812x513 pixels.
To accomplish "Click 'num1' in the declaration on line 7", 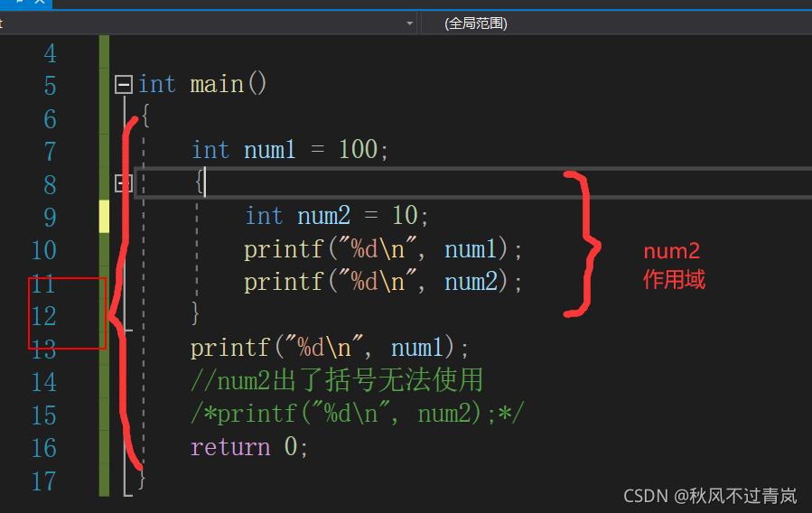I will pyautogui.click(x=269, y=150).
